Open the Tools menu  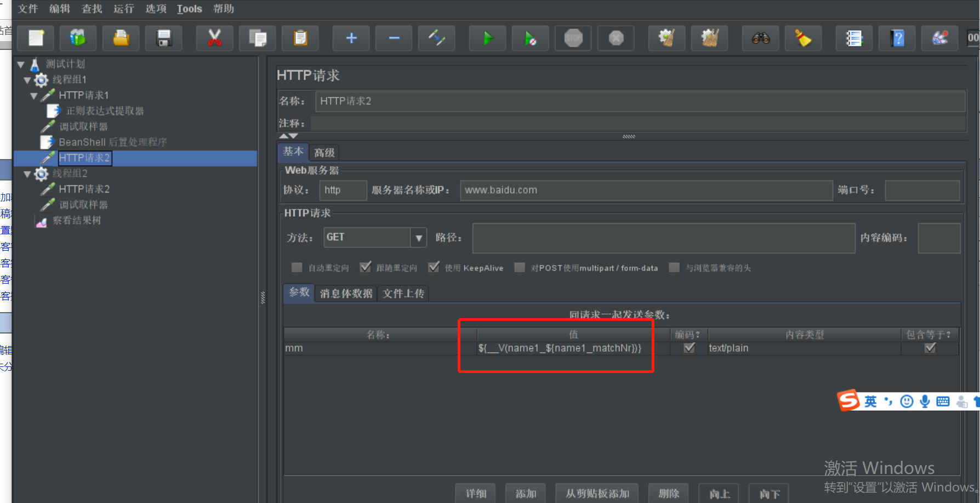190,9
